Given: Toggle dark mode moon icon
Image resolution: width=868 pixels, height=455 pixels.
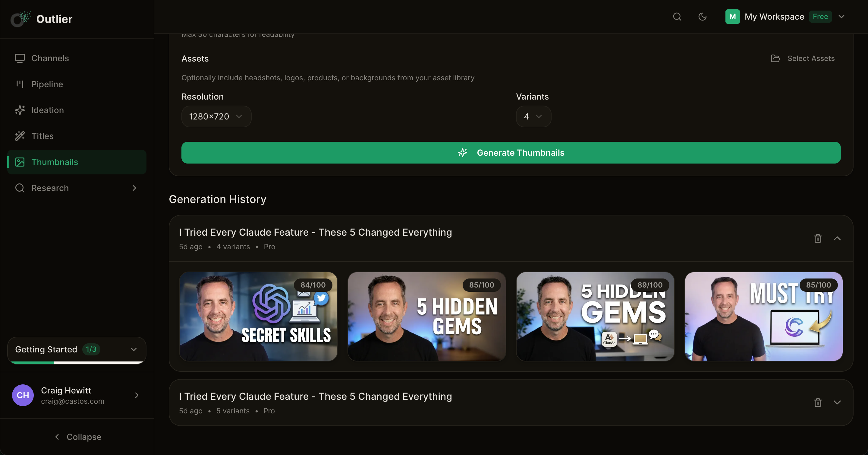Looking at the screenshot, I should click(702, 17).
